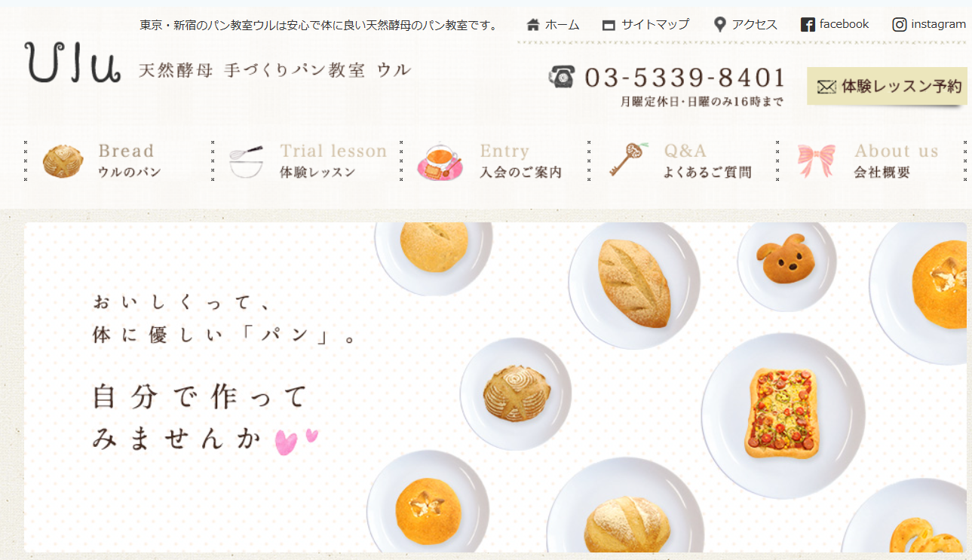Click the square pizza bread image

click(781, 413)
